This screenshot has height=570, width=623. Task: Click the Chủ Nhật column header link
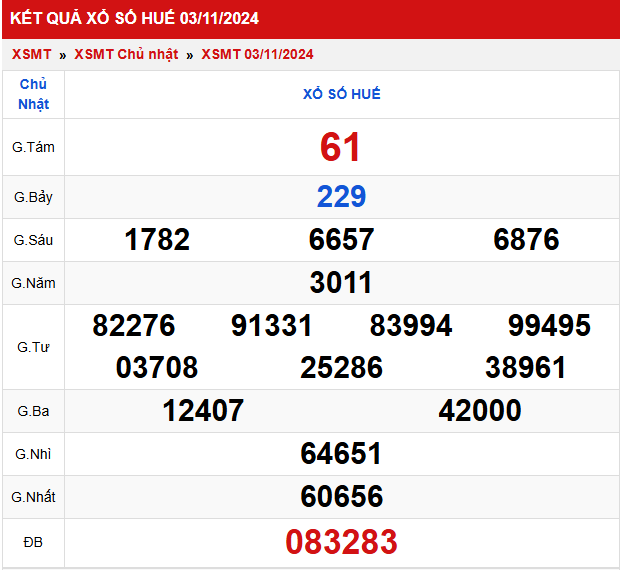33,94
